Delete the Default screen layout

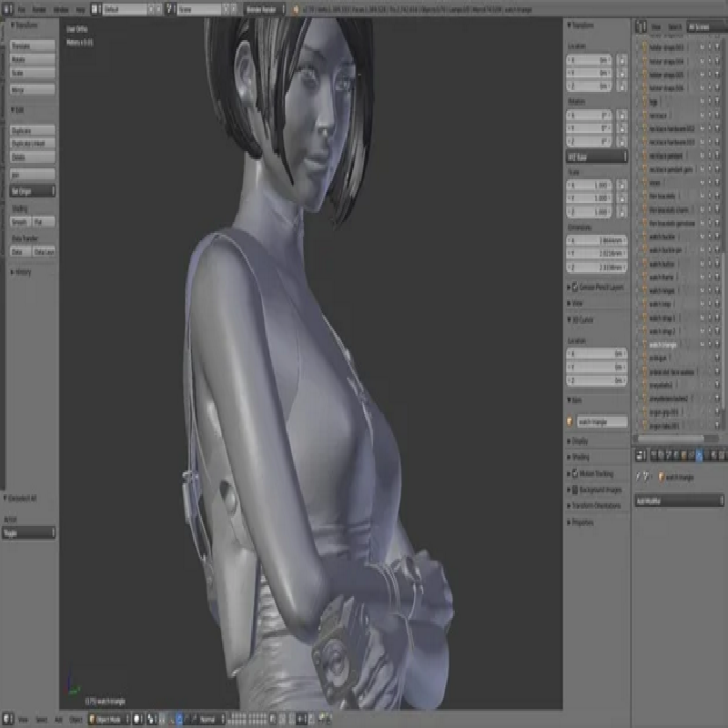[x=158, y=9]
